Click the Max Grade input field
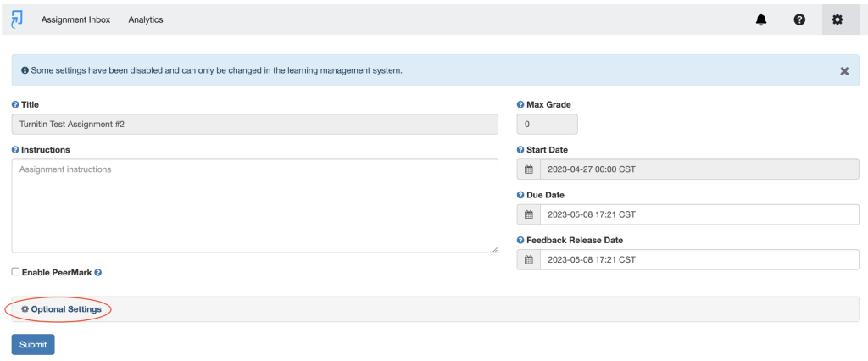 [547, 124]
